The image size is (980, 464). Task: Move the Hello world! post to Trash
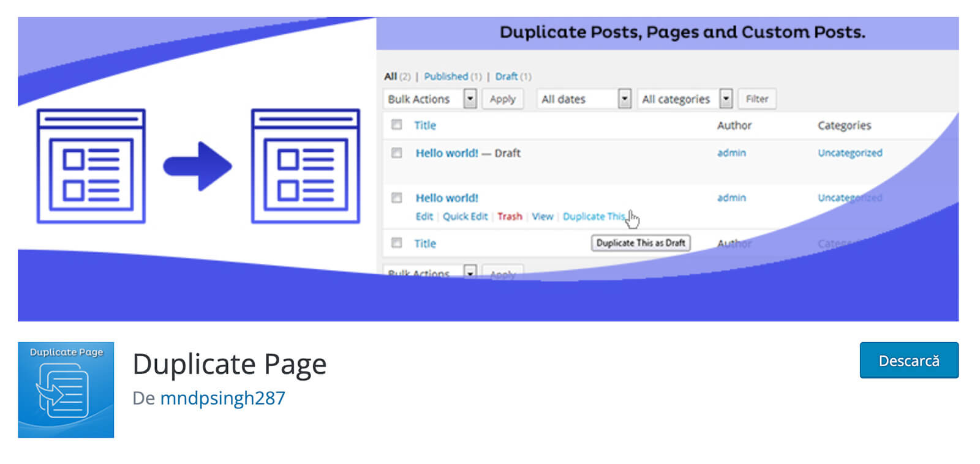coord(510,217)
